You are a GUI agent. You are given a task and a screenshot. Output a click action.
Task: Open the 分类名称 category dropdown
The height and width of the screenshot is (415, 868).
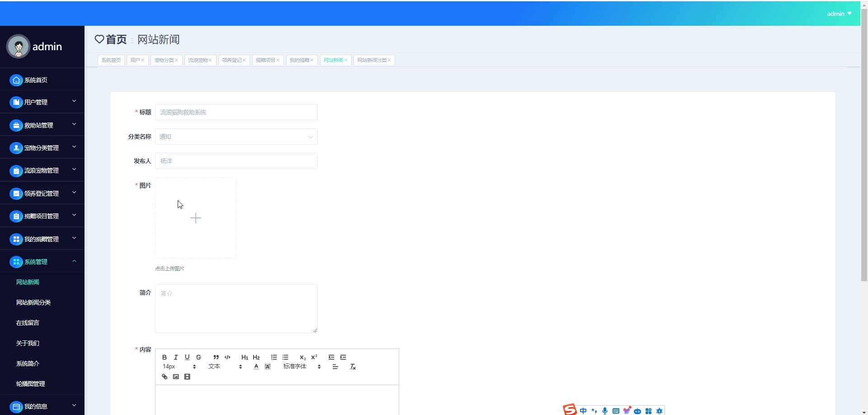236,137
